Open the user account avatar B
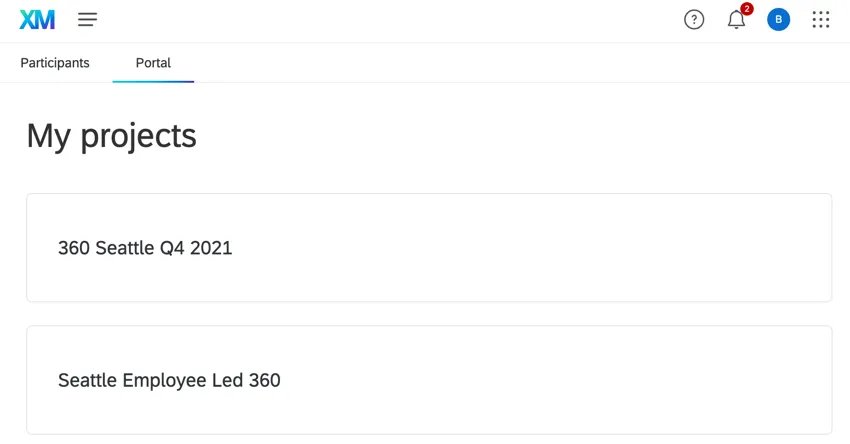Viewport: 850px width, 444px height. click(x=778, y=19)
